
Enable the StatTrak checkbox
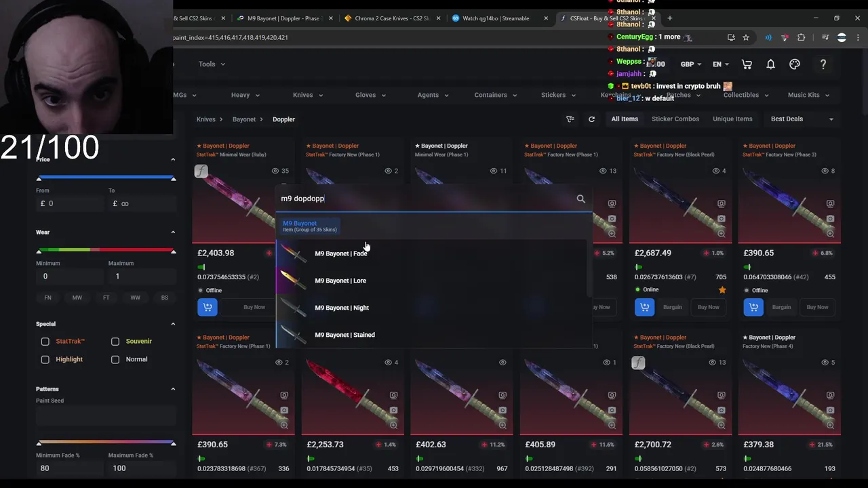[x=45, y=342]
